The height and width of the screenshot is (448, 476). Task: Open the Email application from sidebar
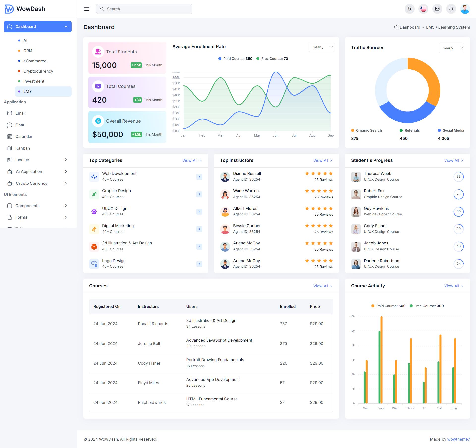(21, 113)
